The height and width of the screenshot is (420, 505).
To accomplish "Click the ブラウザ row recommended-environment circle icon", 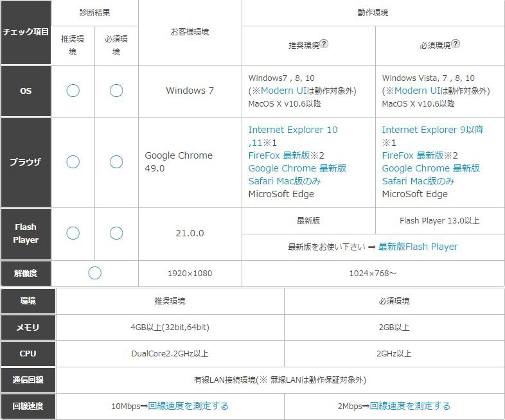I will click(73, 162).
